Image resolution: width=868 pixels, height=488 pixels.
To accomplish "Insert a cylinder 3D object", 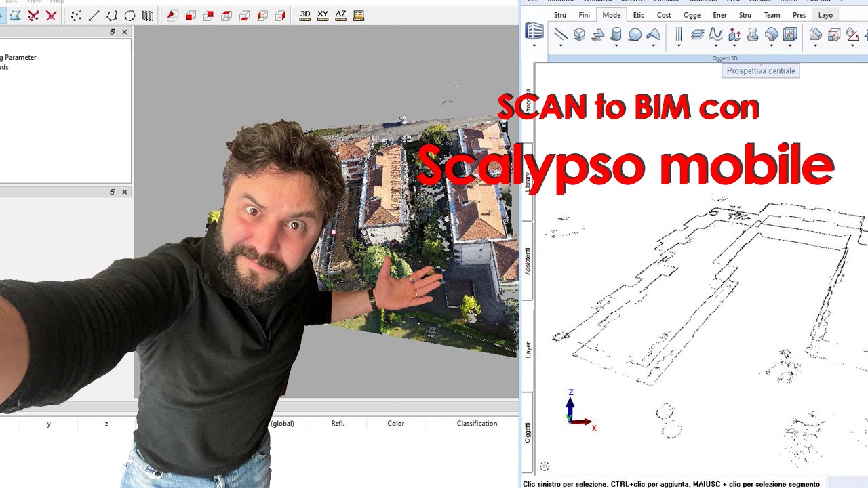I will (616, 34).
